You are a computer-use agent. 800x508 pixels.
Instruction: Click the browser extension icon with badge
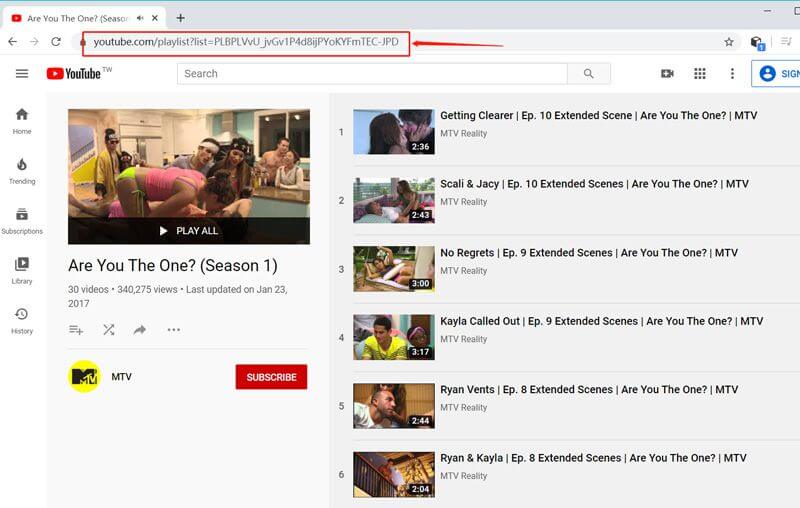pos(757,43)
